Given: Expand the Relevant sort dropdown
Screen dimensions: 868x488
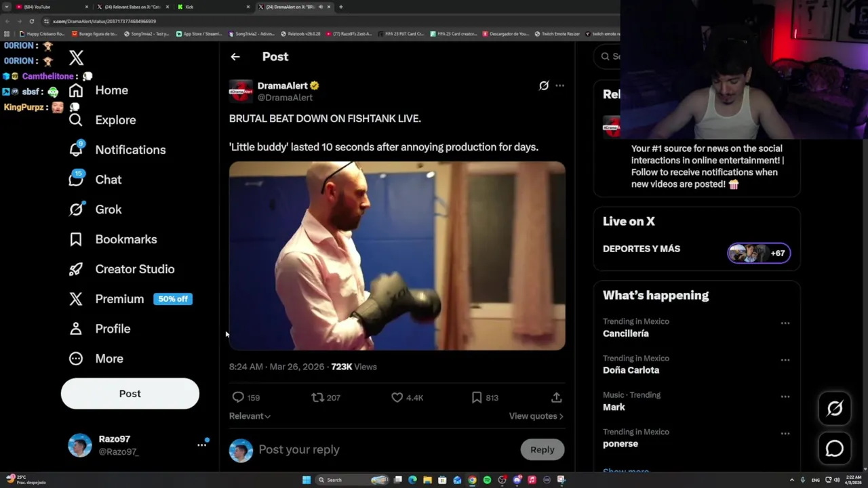Looking at the screenshot, I should point(250,416).
